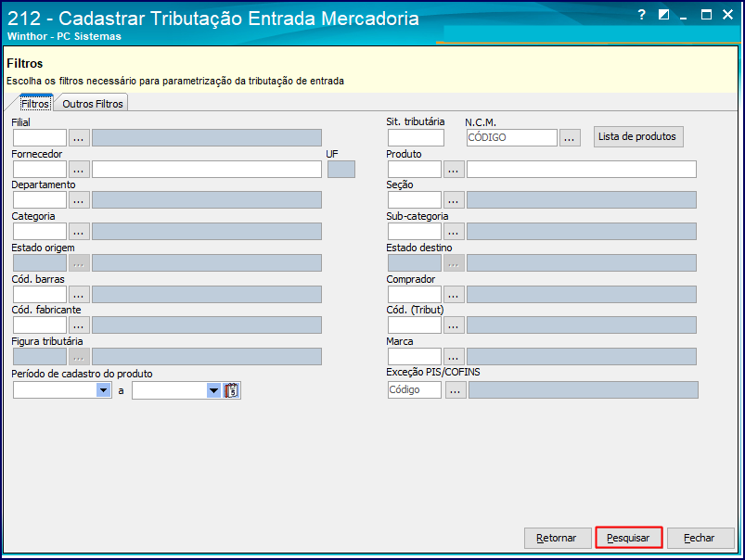Open N.C.M. lookup ellipsis button

tap(570, 138)
